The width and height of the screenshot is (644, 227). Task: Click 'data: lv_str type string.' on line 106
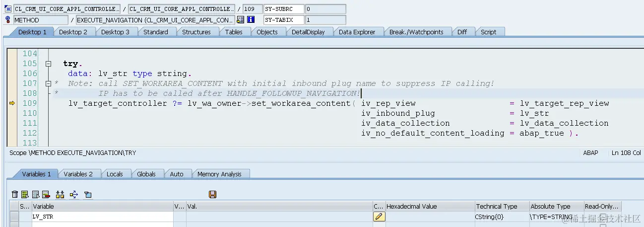tap(130, 74)
